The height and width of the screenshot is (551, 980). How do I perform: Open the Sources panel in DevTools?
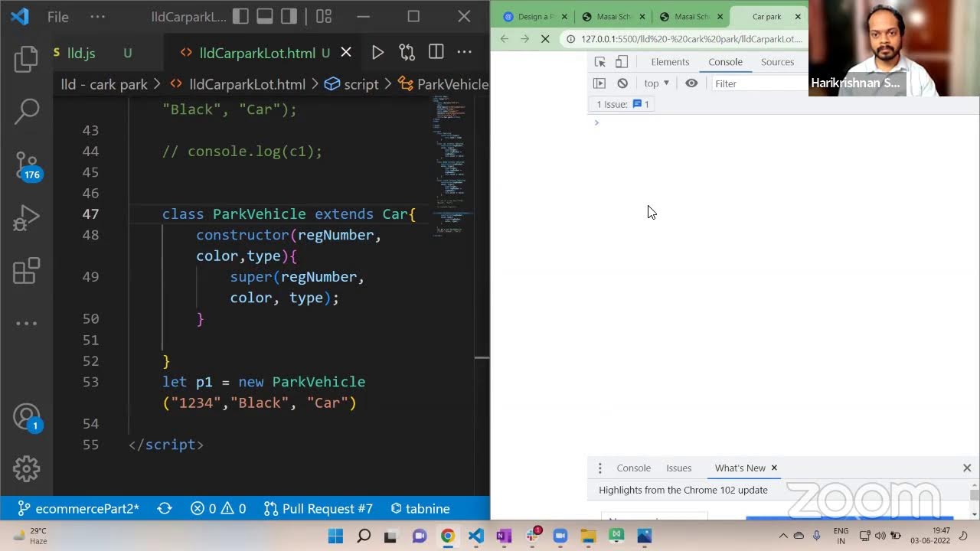[777, 62]
